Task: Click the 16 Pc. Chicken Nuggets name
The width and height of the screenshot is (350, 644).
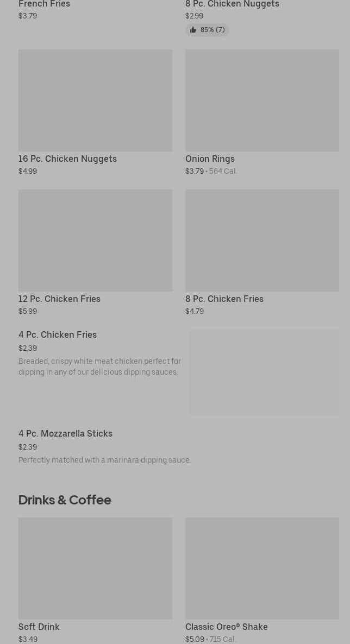Action: [67, 159]
